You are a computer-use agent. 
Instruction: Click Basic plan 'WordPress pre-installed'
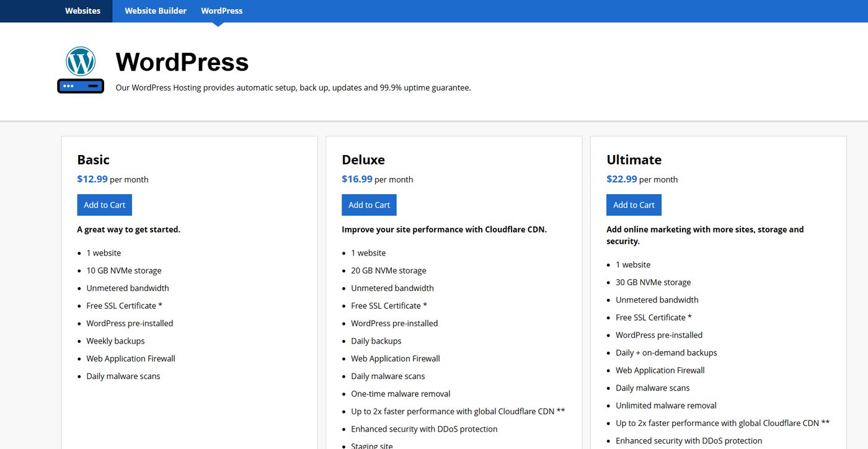tap(130, 324)
